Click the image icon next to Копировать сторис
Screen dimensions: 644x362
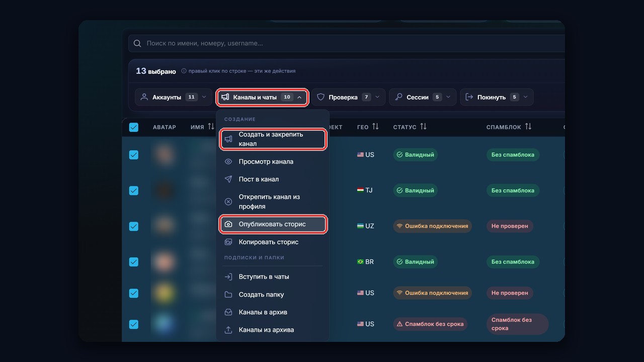(x=228, y=242)
